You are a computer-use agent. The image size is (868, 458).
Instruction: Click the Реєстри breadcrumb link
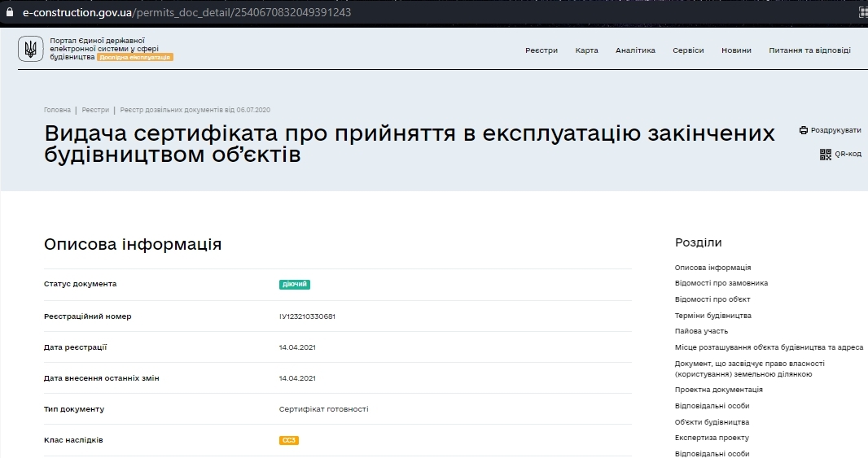click(95, 110)
